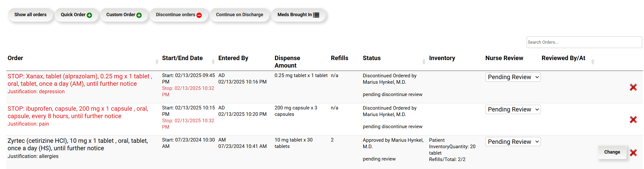Sort by Start/End Date column arrows

[213, 62]
